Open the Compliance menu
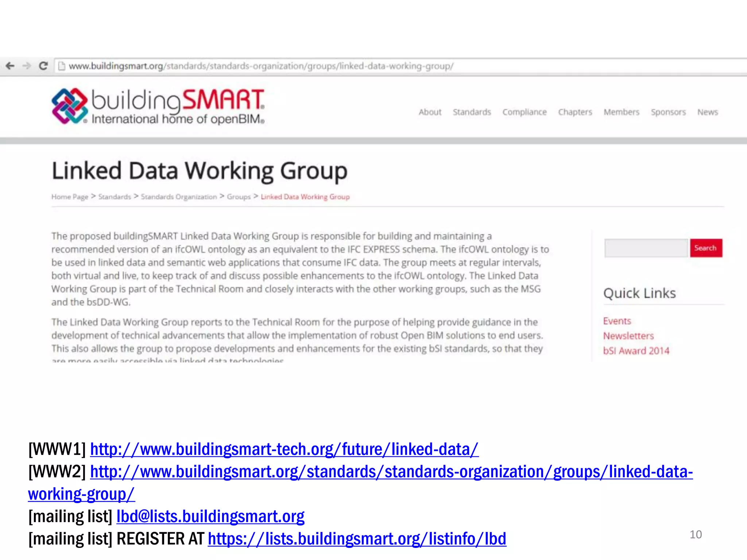Screen dimensions: 747x560 [x=524, y=112]
